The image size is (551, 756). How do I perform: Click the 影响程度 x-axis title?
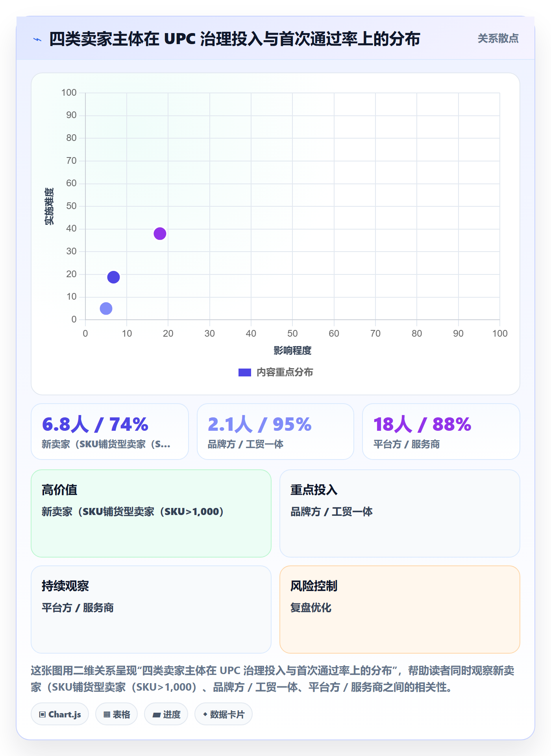coord(292,350)
